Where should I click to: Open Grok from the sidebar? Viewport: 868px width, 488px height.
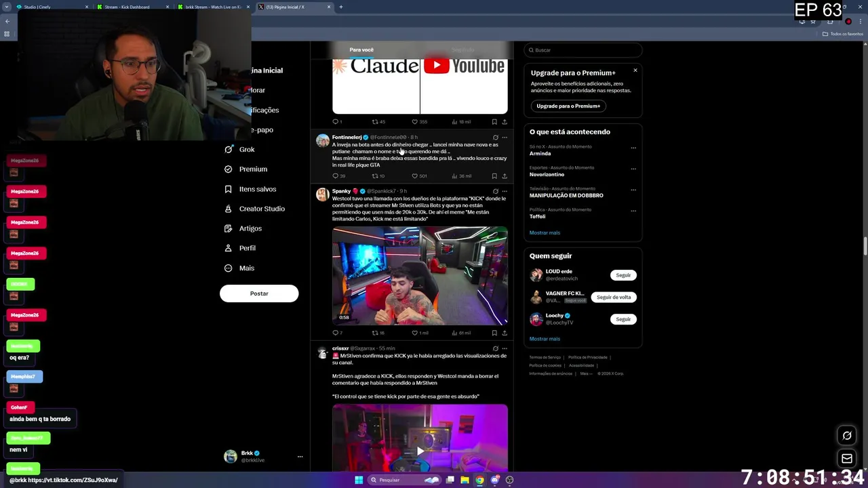pos(239,149)
